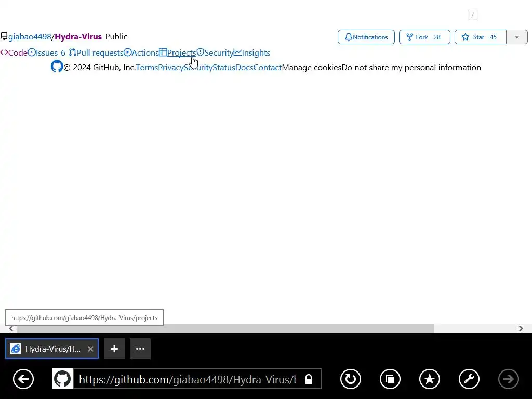
Task: Open the Actions tab
Action: (x=141, y=52)
